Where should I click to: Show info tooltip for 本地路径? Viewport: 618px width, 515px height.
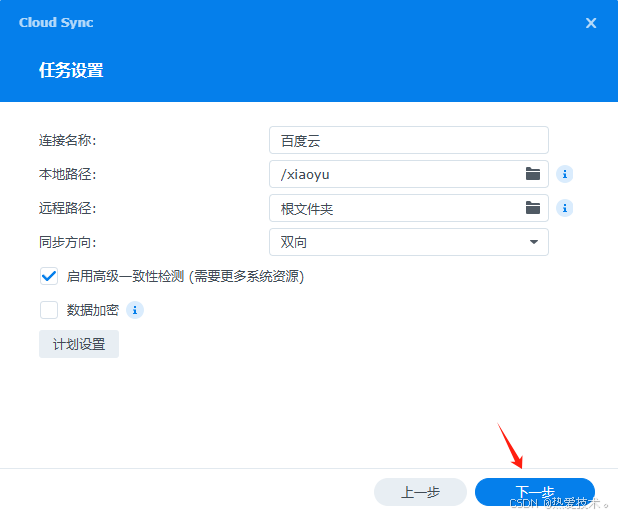(564, 174)
